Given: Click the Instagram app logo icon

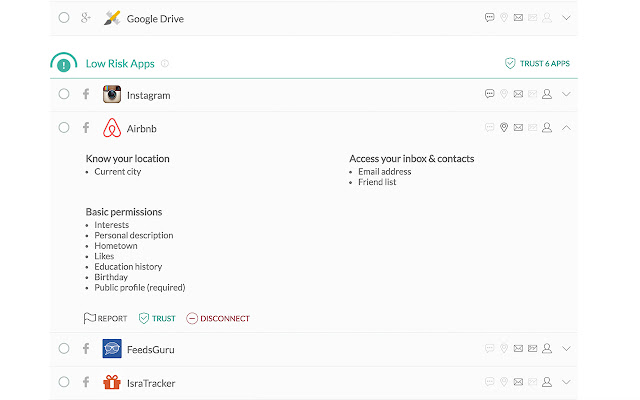Looking at the screenshot, I should click(112, 95).
